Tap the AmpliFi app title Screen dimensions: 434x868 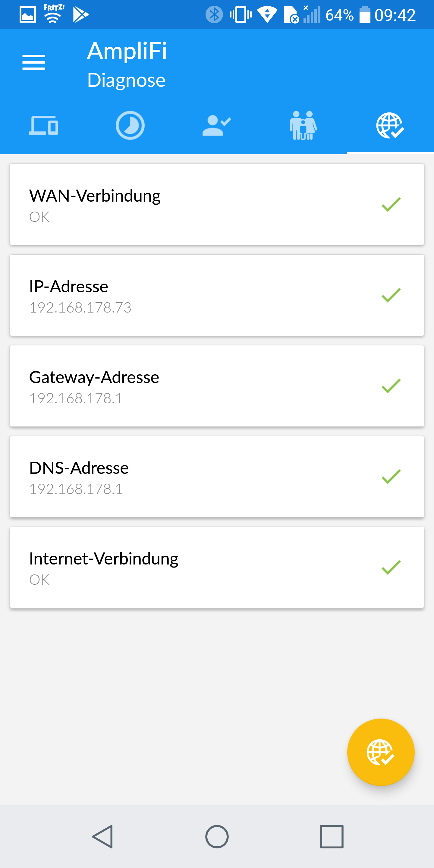point(127,51)
